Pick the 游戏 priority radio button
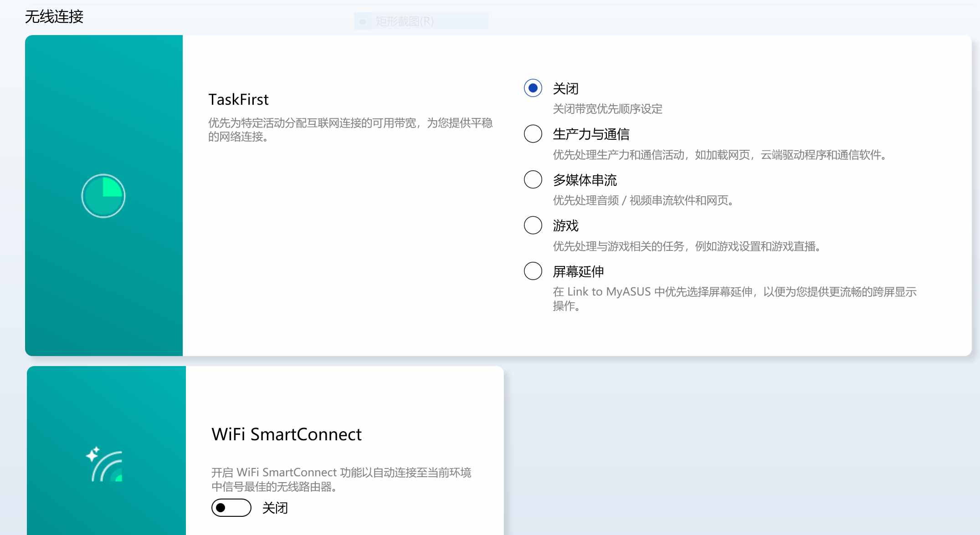Viewport: 980px width, 535px height. click(x=533, y=225)
